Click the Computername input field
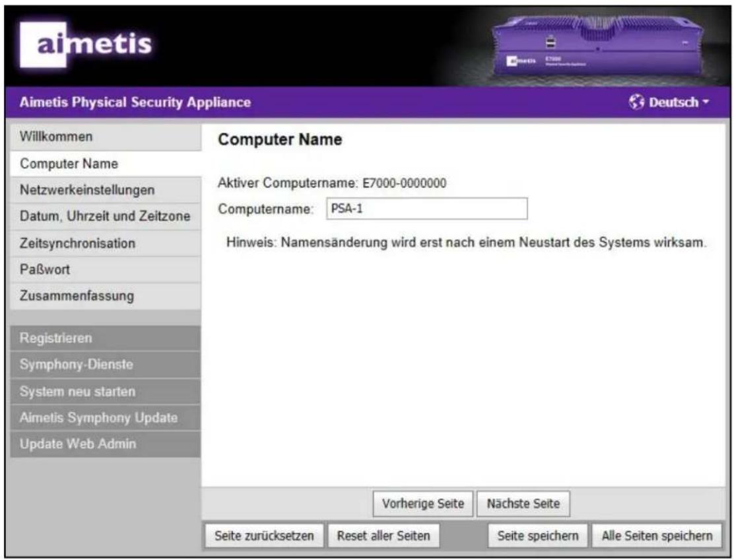 [427, 209]
